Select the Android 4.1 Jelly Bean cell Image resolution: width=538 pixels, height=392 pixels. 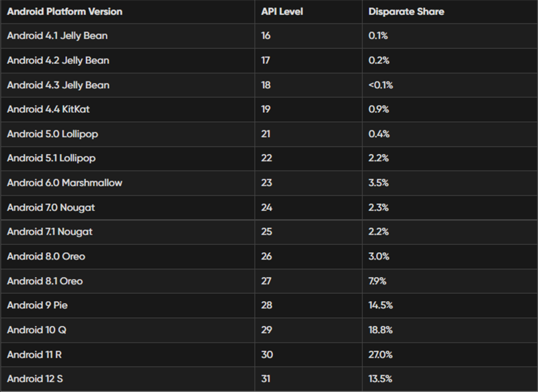[57, 36]
